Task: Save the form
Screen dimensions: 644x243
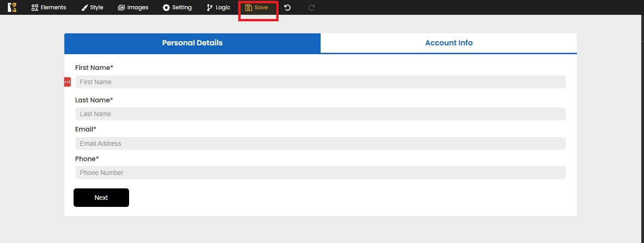Action: click(x=257, y=7)
